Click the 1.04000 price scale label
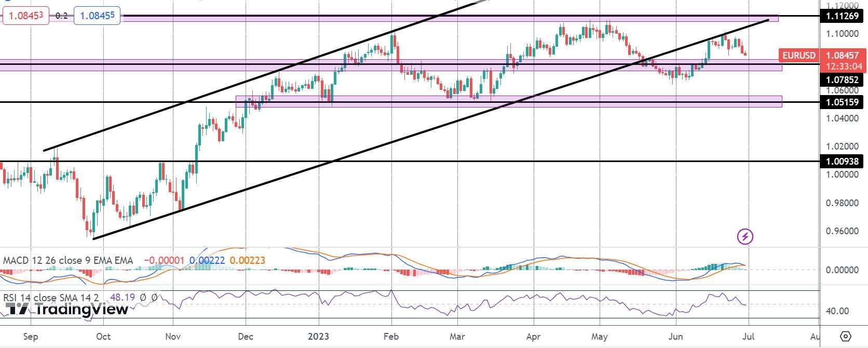This screenshot has width=868, height=348. coord(842,118)
